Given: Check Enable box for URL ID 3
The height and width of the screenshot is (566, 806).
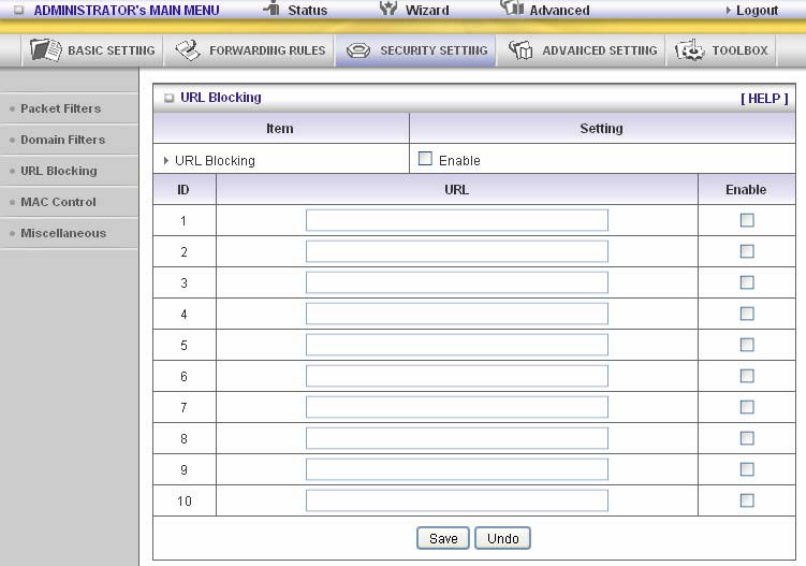Looking at the screenshot, I should 747,282.
